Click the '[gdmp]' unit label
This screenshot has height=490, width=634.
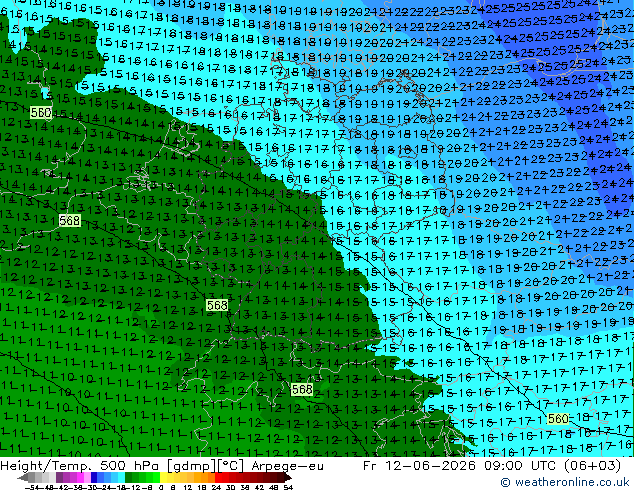191,466
